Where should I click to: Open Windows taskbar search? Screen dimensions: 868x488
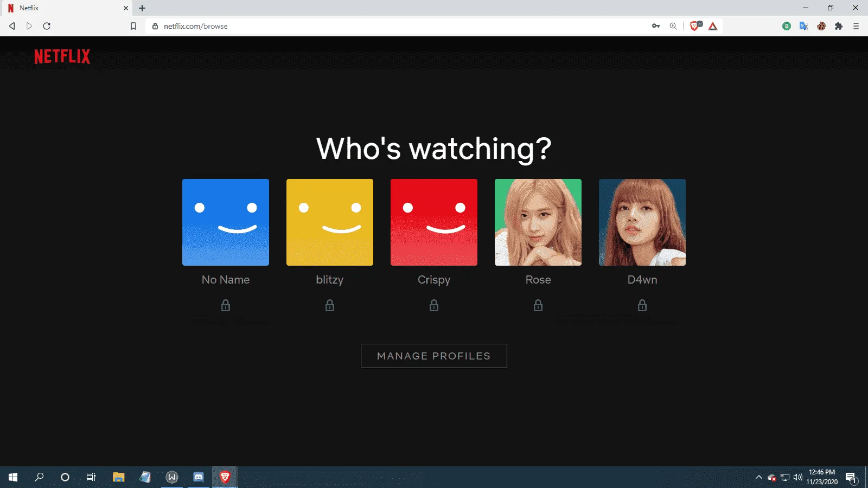point(39,477)
